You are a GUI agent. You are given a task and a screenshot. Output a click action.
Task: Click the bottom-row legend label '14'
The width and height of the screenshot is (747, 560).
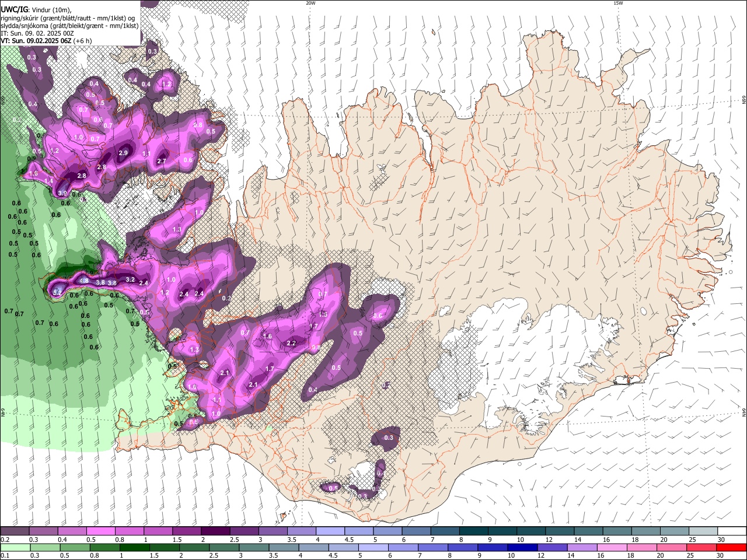[571, 555]
